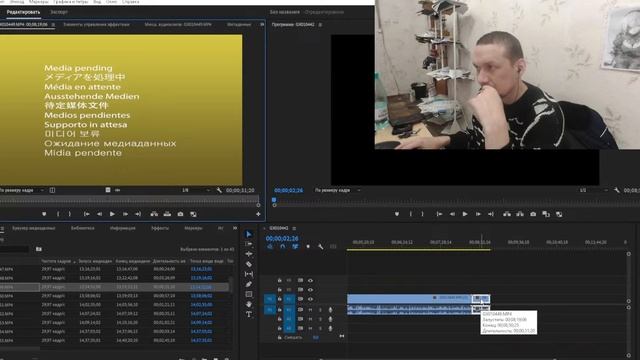Select the Type tool

click(249, 314)
